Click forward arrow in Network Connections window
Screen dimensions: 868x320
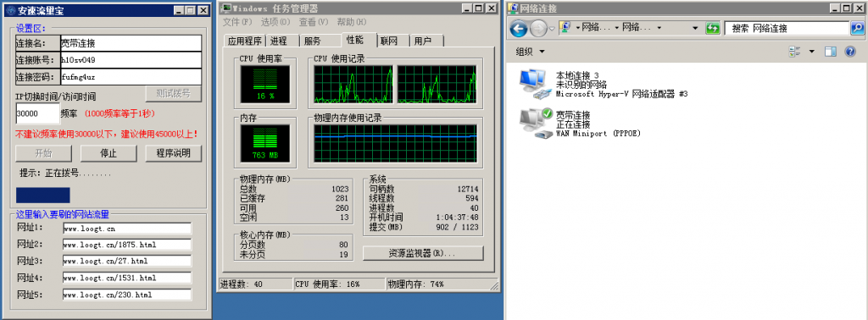[537, 28]
